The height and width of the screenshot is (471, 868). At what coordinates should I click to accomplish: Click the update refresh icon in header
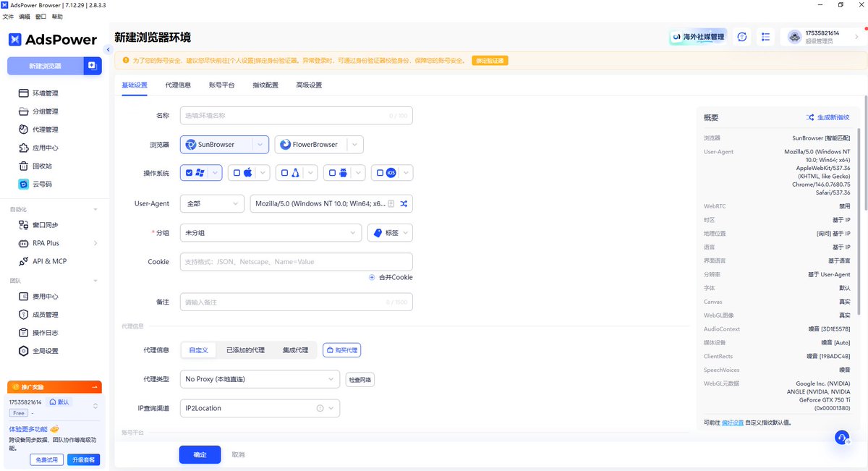pyautogui.click(x=742, y=37)
